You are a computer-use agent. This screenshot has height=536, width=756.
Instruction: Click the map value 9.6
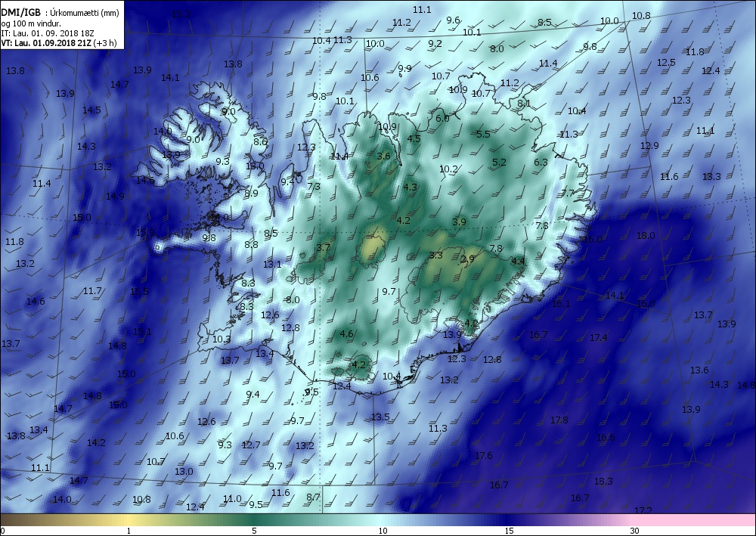click(453, 20)
